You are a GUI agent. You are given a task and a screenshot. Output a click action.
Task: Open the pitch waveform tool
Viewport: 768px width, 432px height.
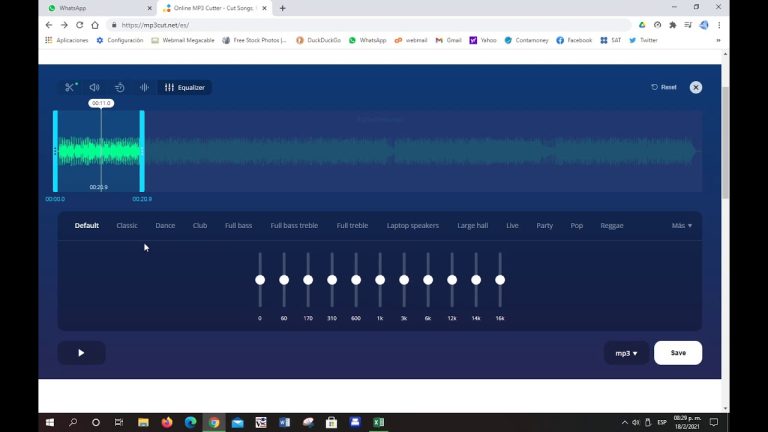[144, 88]
